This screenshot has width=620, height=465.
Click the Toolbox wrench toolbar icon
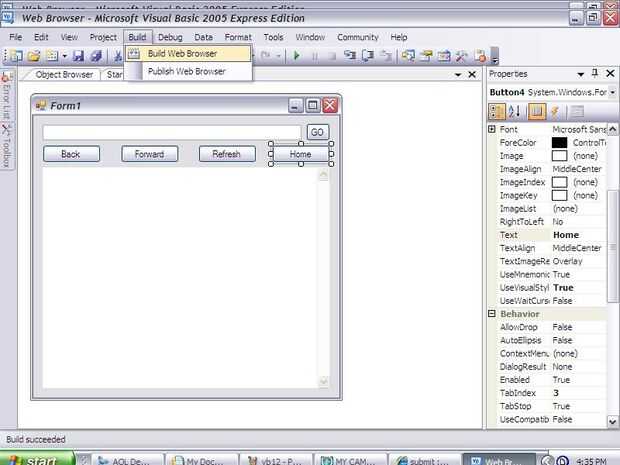pos(461,56)
